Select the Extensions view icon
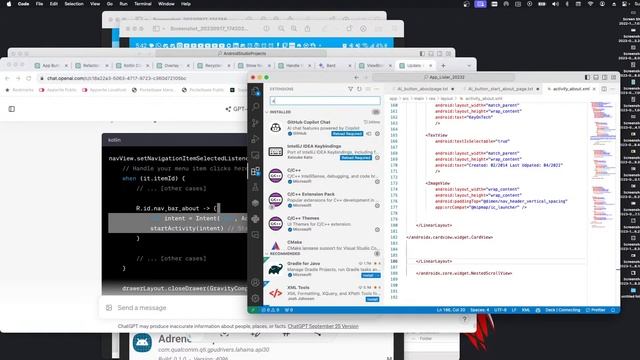This screenshot has width=640, height=360. (x=256, y=171)
